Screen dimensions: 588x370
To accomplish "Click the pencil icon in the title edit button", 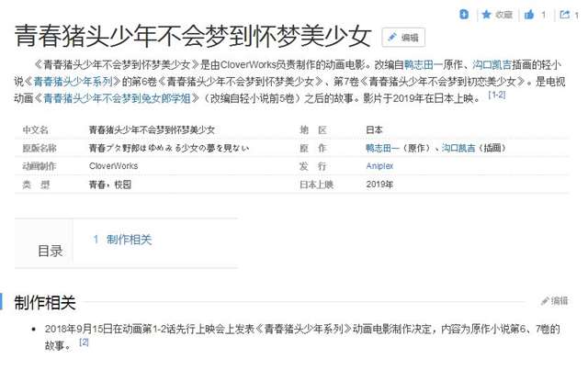I will (392, 37).
